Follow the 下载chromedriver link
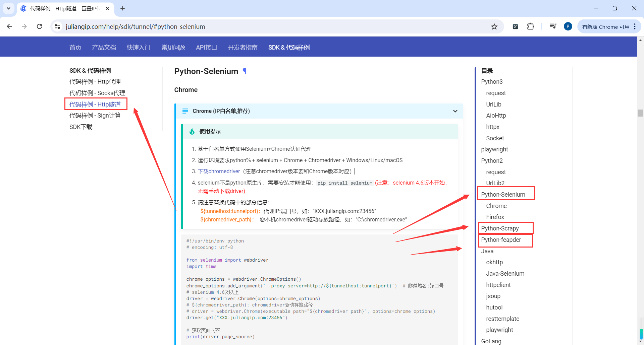This screenshot has width=644, height=345. tap(219, 171)
